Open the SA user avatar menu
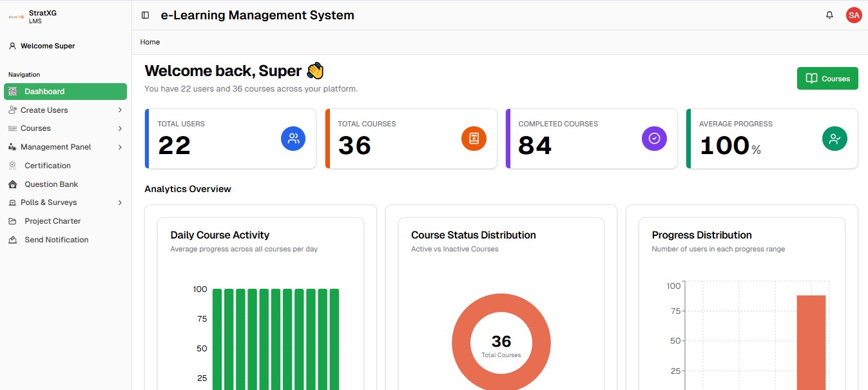Screen dimensions: 868x390 point(854,15)
